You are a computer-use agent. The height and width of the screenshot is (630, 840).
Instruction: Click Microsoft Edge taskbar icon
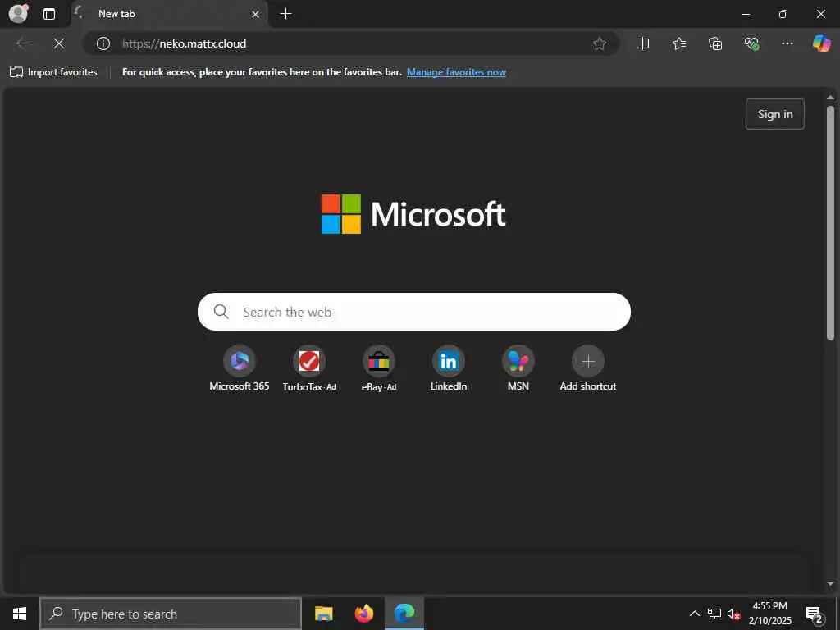[x=404, y=614]
